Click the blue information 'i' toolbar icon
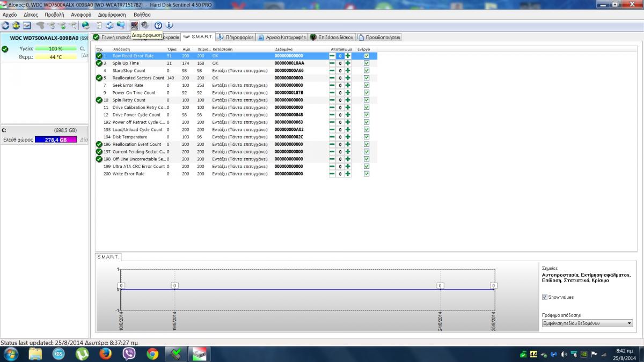This screenshot has height=362, width=644. click(x=169, y=25)
